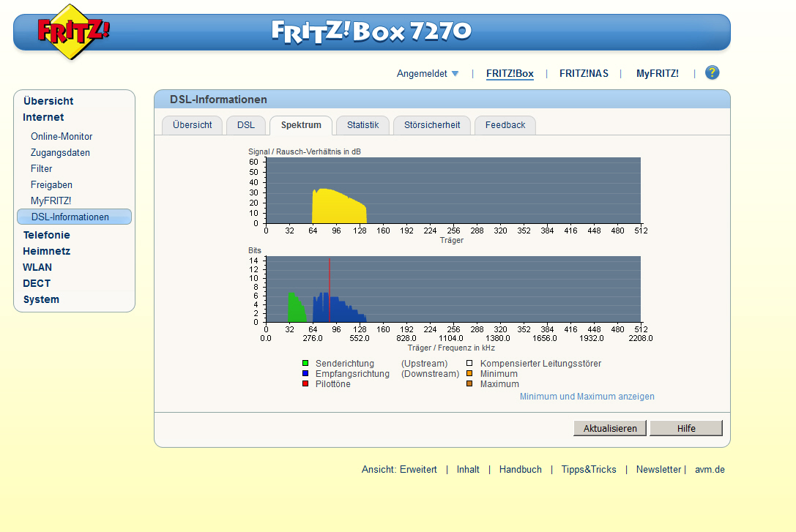Open Online-Monitor in the sidebar

tap(62, 136)
